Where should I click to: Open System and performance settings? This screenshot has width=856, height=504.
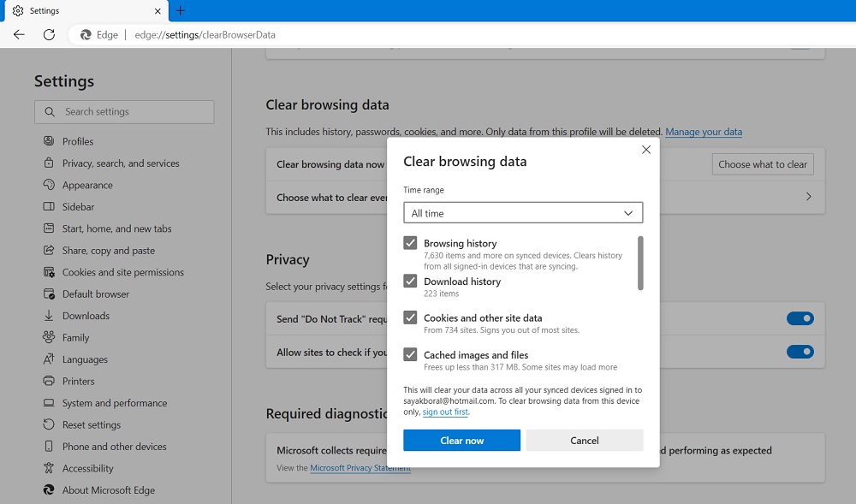pos(50,402)
